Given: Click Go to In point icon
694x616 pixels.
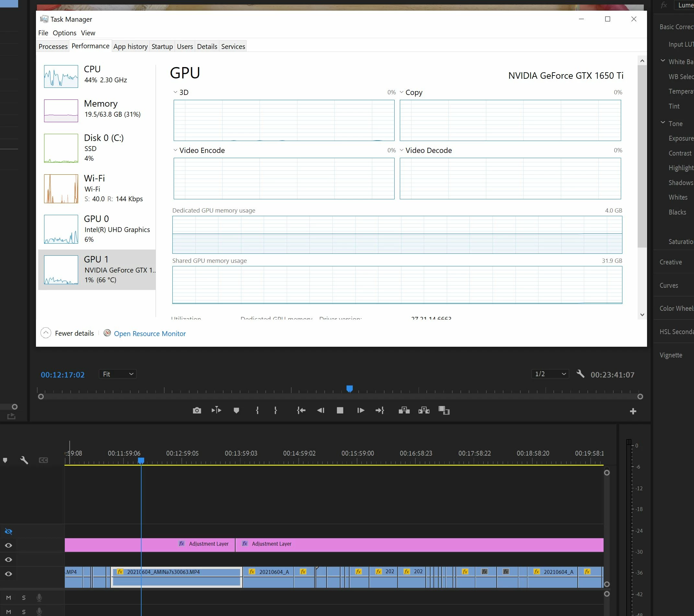Looking at the screenshot, I should [x=301, y=411].
